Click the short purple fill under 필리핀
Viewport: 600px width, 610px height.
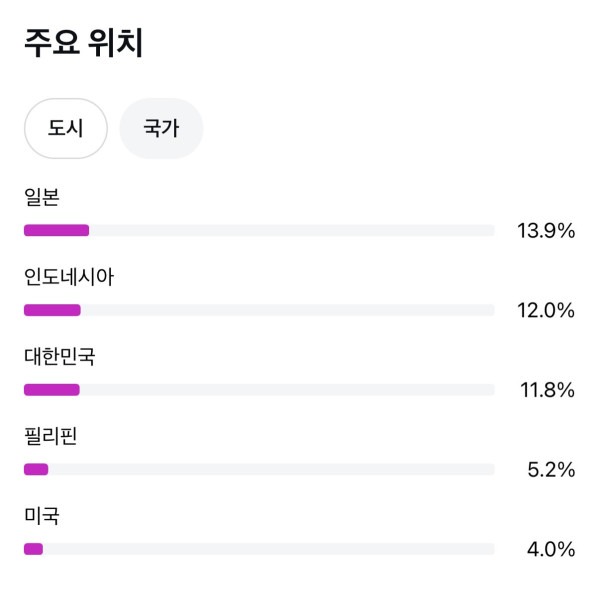[x=36, y=469]
